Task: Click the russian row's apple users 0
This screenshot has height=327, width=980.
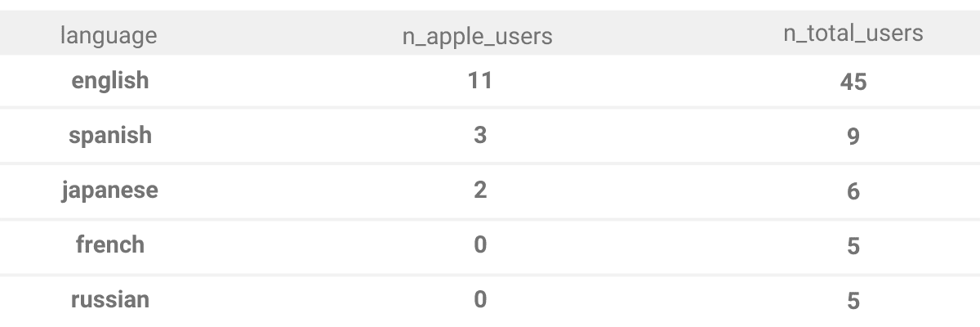Action: tap(479, 299)
